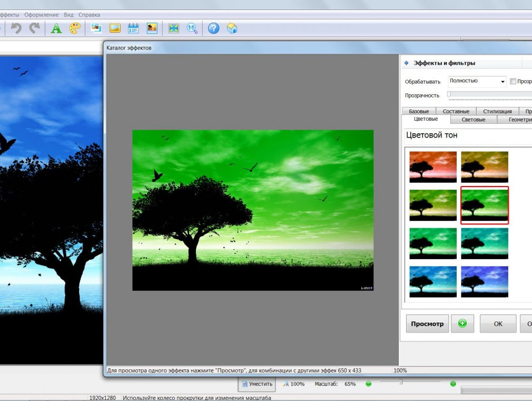Click the Каталог эффектов title bar text

[129, 48]
